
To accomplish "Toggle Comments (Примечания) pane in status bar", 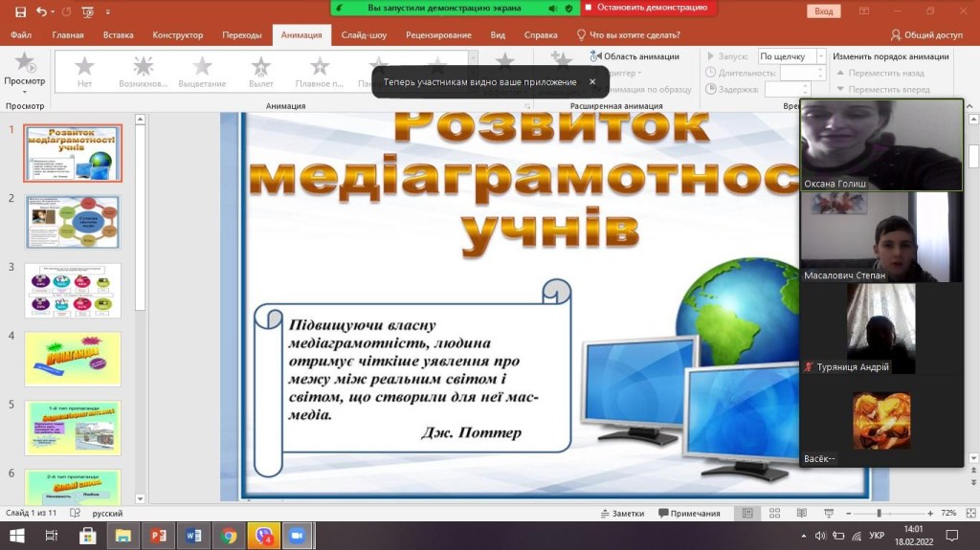I will [689, 514].
